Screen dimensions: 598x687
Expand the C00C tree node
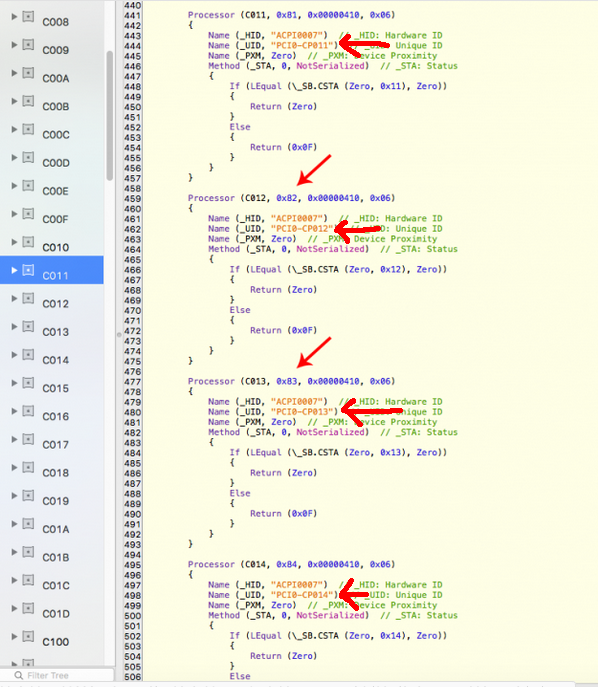[14, 129]
